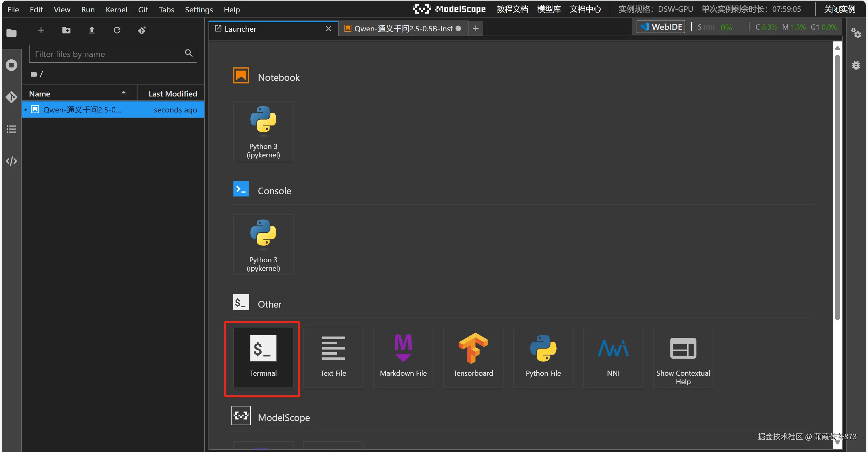868x452 pixels.
Task: Launch Tensorboard from the launcher
Action: [473, 357]
